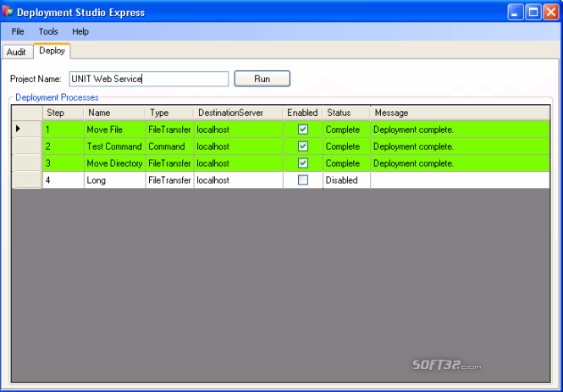Screen dimensions: 563x392
Task: Open the Tools menu
Action: pyautogui.click(x=48, y=31)
